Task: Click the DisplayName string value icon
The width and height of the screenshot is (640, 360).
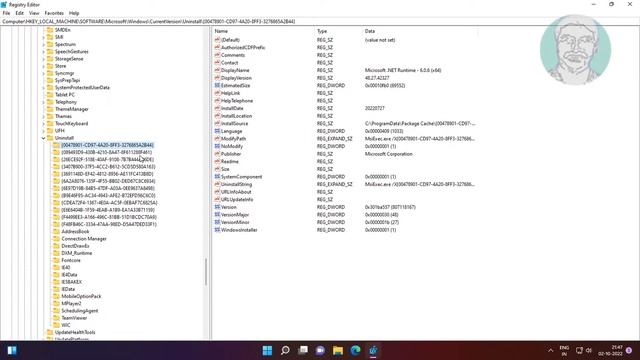Action: 217,70
